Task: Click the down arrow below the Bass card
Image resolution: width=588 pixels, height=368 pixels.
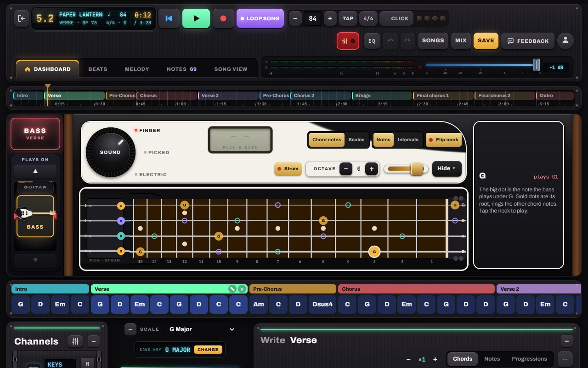Action: [x=35, y=260]
